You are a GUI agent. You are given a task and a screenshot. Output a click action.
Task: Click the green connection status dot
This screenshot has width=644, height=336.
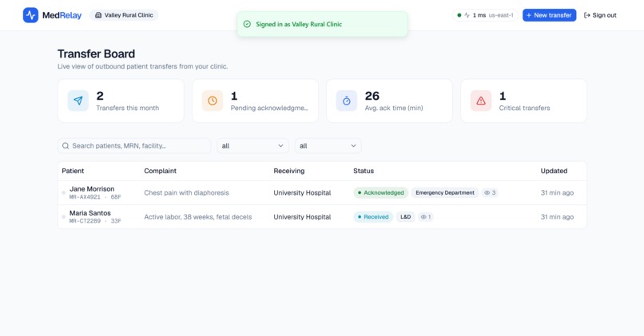point(459,15)
